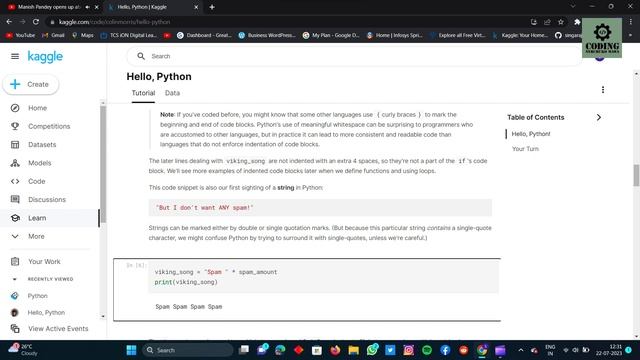Screen dimensions: 640x360
Task: Bookmark this page with star icon
Action: coord(561,22)
